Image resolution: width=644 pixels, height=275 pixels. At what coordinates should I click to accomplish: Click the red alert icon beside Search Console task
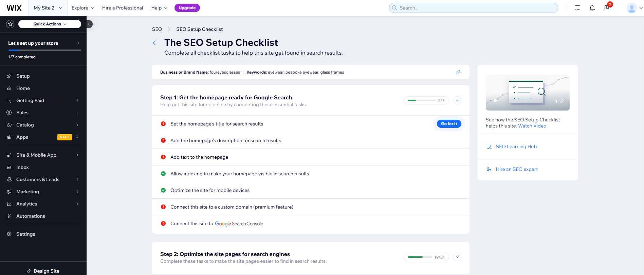[163, 223]
